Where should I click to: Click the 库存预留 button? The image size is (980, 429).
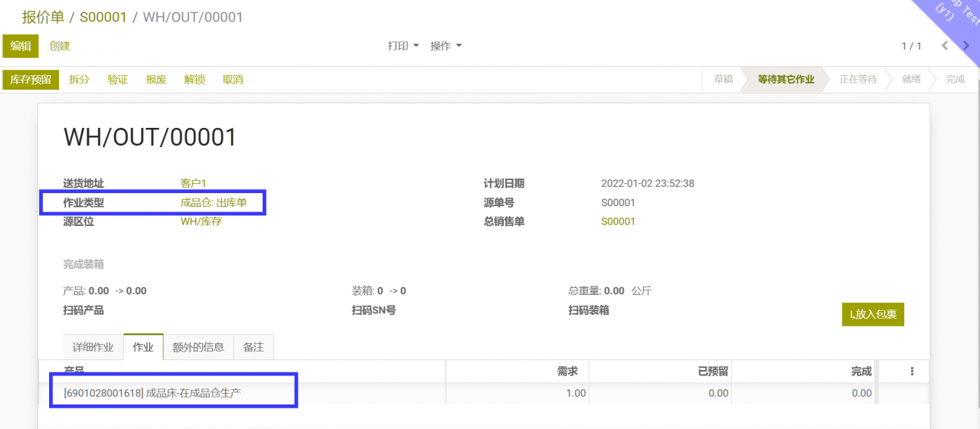(x=31, y=80)
